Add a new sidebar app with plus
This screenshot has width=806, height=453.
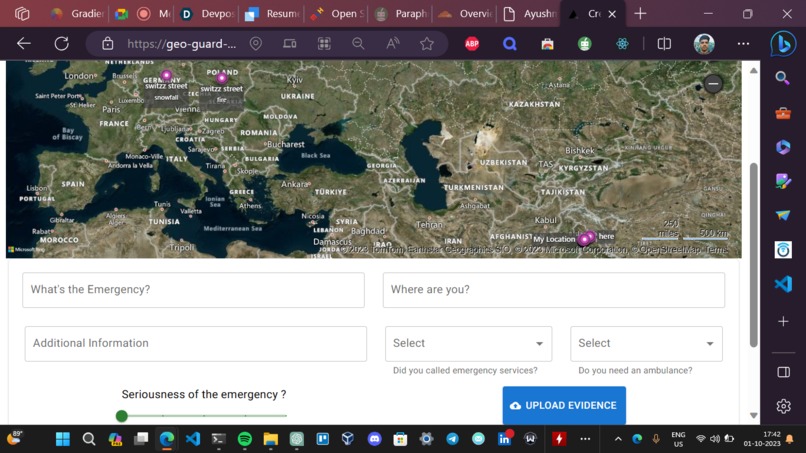tap(783, 321)
